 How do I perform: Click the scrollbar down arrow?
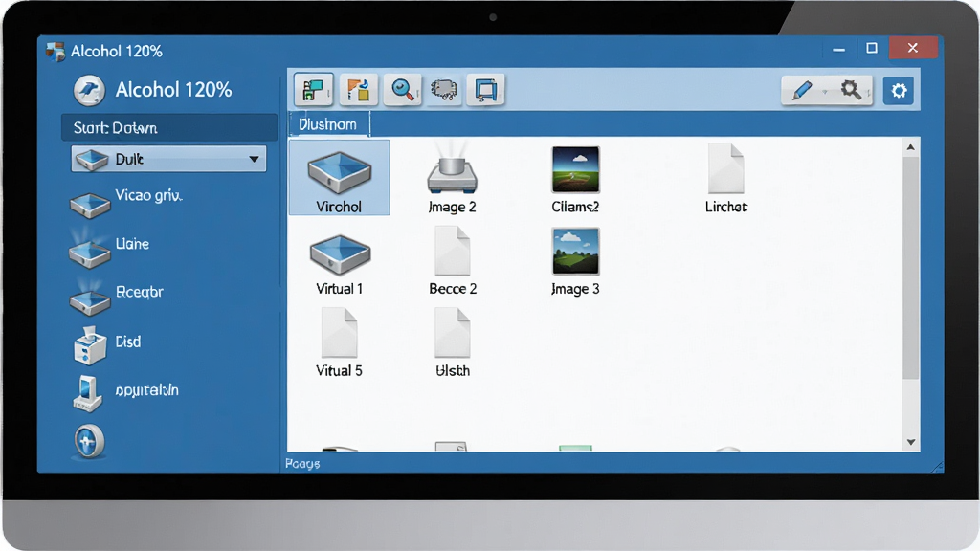tap(911, 442)
